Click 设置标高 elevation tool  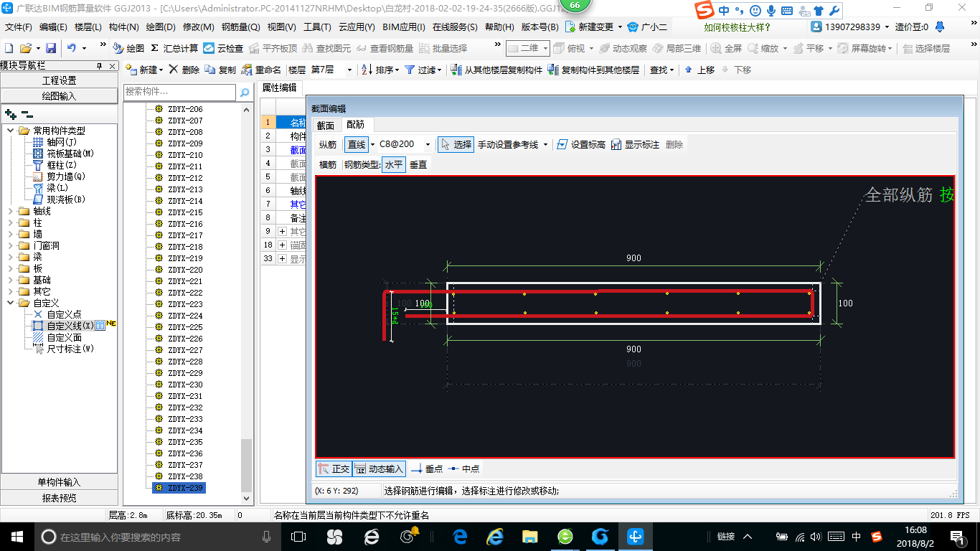pos(580,144)
